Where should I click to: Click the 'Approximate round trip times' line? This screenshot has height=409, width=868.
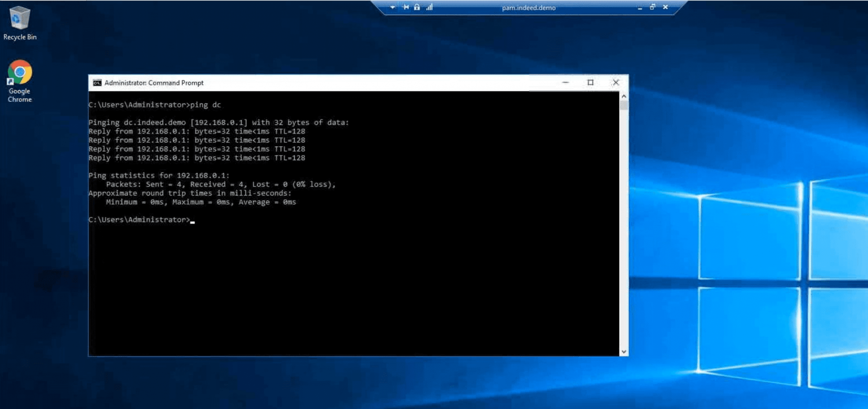point(190,193)
